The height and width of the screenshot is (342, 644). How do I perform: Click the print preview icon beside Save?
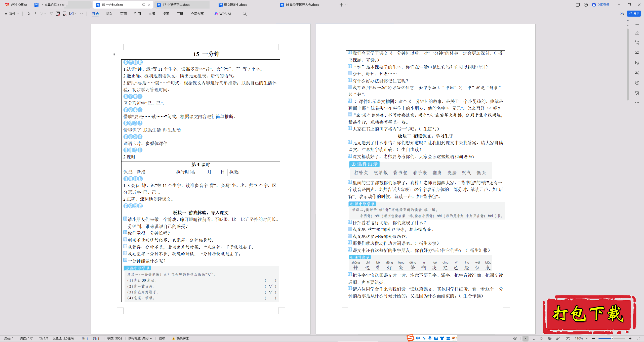point(34,14)
